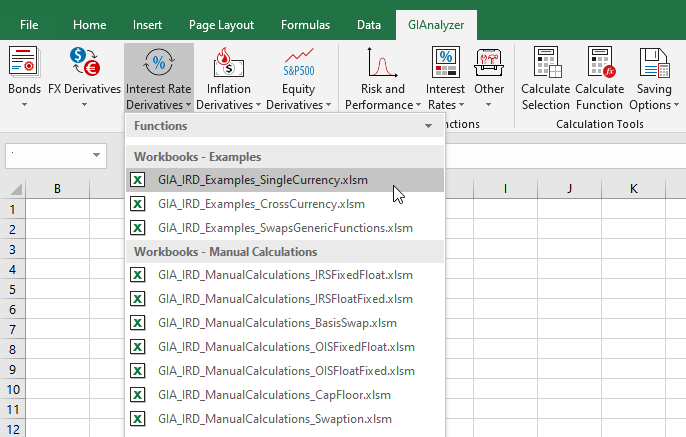Click the Interest Rate Derivatives percent icon
This screenshot has width=686, height=437.
[159, 63]
